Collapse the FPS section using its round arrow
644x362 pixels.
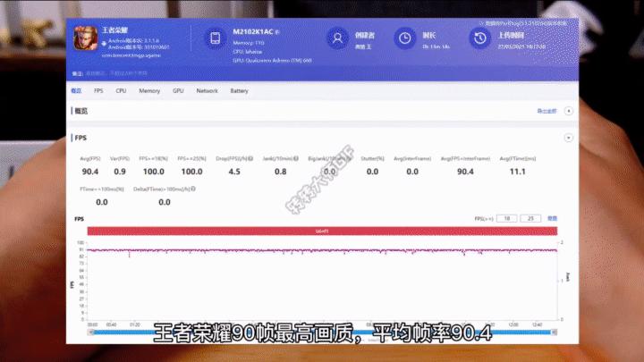pyautogui.click(x=569, y=138)
